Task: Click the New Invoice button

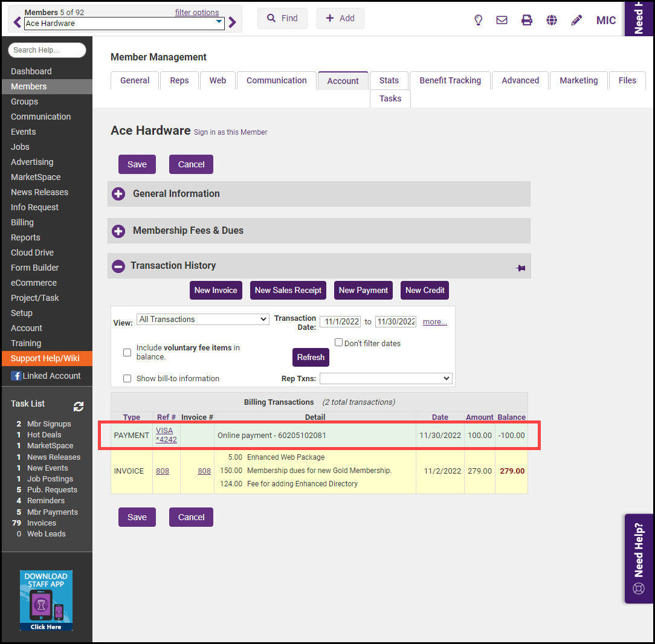Action: 216,290
